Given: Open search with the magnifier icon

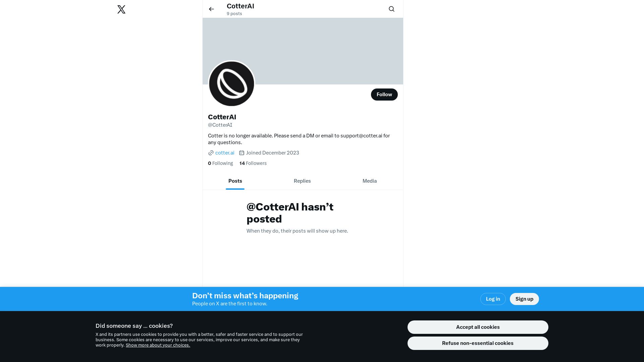Looking at the screenshot, I should (x=391, y=9).
